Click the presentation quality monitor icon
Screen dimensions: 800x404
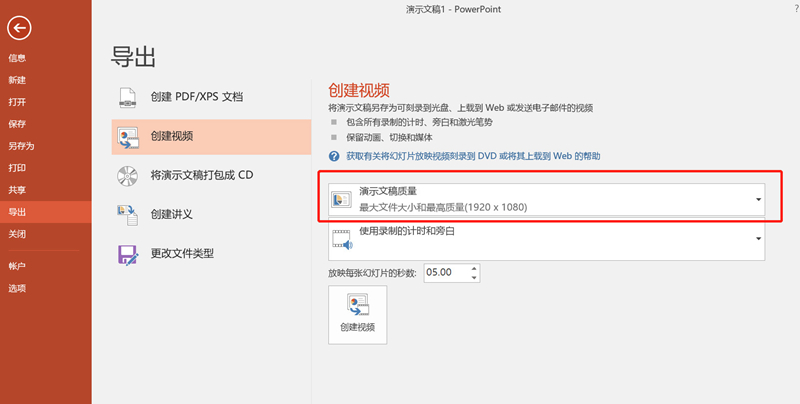pyautogui.click(x=341, y=198)
